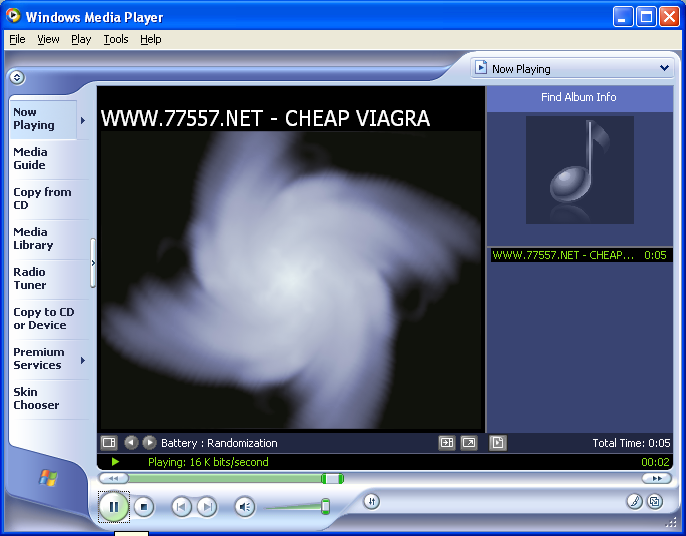This screenshot has width=686, height=536.
Task: Rewind using the left seek button
Action: 113,478
